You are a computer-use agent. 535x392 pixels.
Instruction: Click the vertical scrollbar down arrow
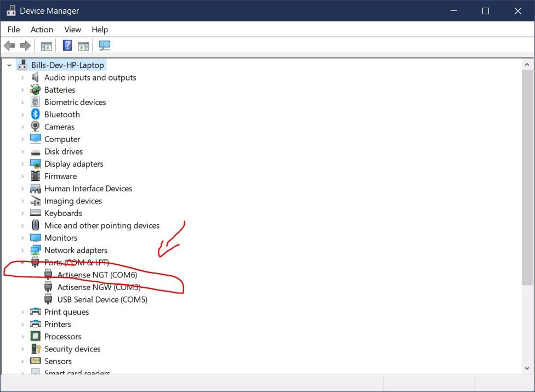527,368
